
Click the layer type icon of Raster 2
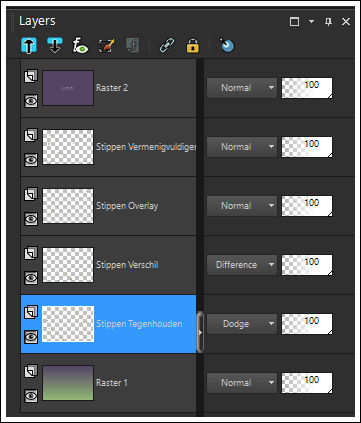coord(31,76)
